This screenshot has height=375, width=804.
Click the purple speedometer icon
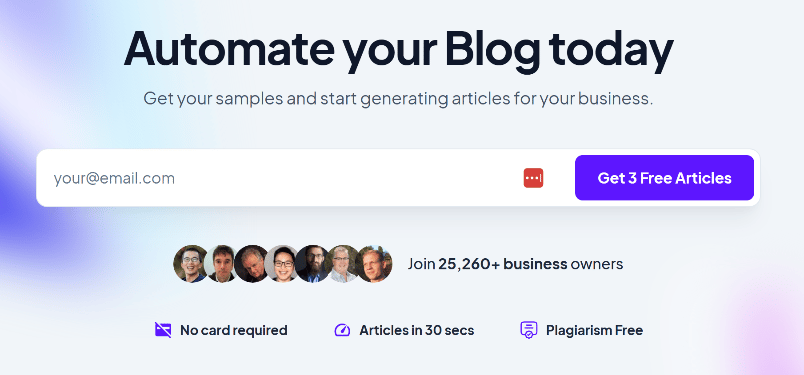(342, 330)
